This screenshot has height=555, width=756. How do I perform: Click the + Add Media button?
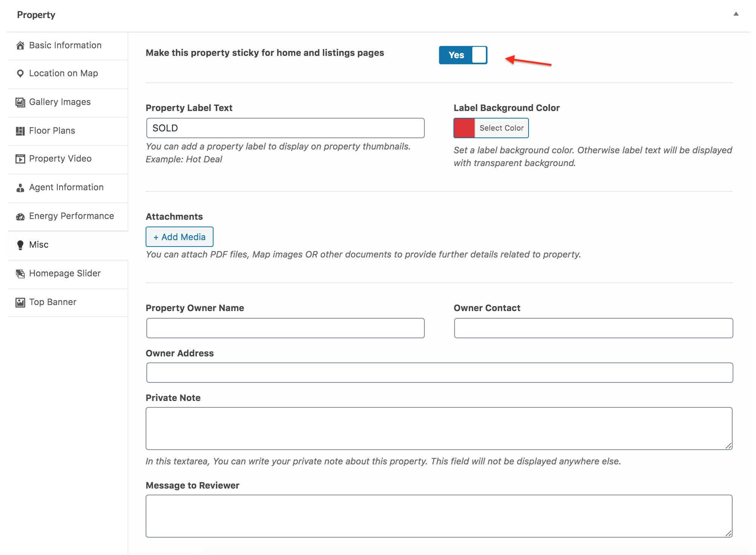pyautogui.click(x=180, y=237)
